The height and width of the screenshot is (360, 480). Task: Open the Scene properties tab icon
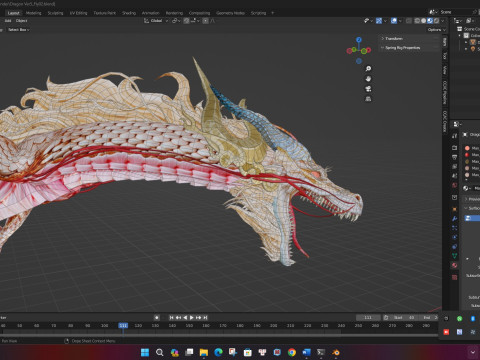(454, 176)
